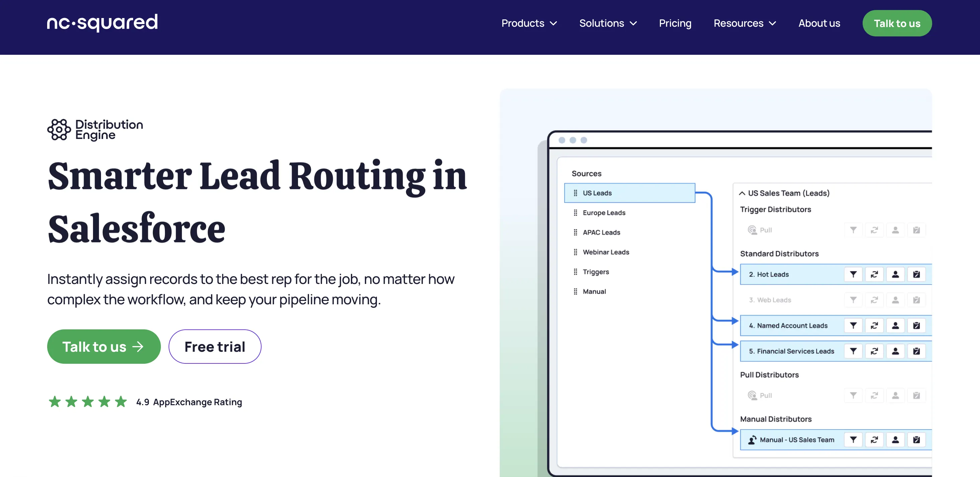Click the Pull icon under Trigger Distributors
This screenshot has width=980, height=477.
(x=752, y=230)
